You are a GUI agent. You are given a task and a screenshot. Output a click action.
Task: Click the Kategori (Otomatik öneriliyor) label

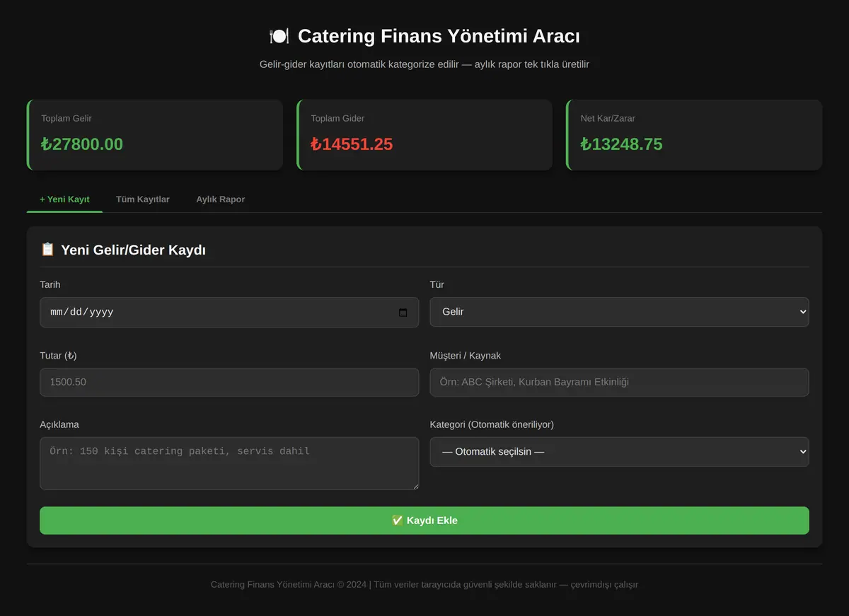tap(492, 425)
